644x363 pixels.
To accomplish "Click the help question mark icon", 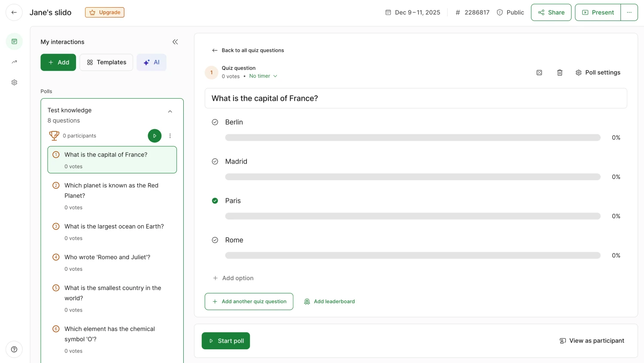I will 14,349.
